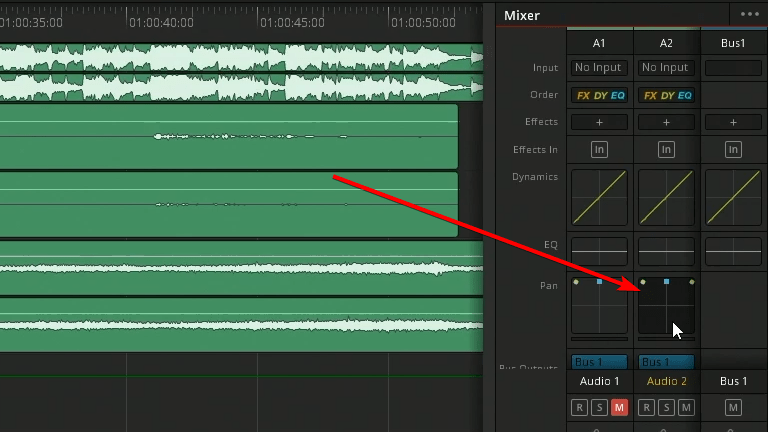Click the Bus1 input field
Image resolution: width=768 pixels, height=432 pixels.
[x=733, y=68]
